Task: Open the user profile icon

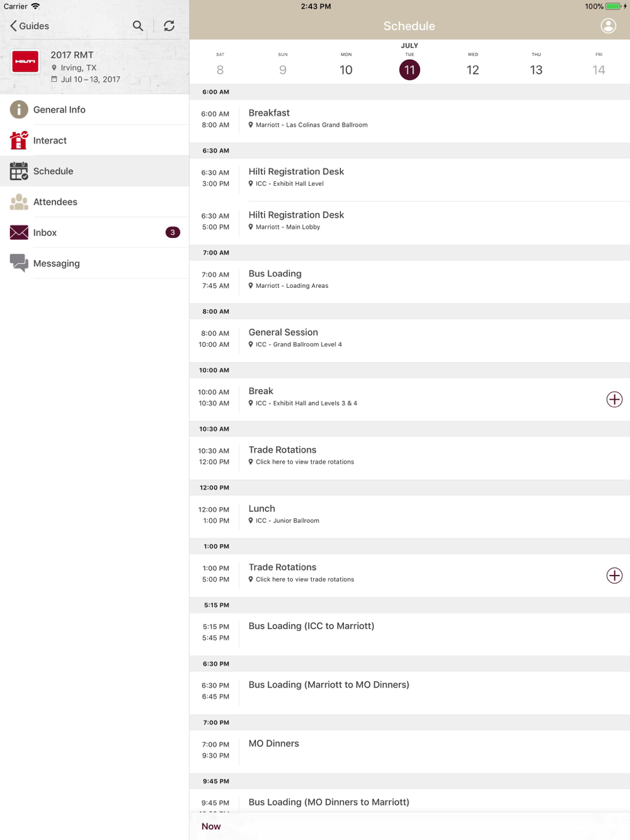Action: [608, 26]
